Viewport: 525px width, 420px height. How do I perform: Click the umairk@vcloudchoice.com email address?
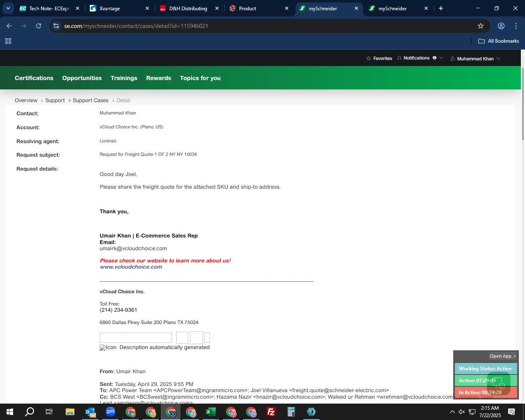(x=133, y=249)
